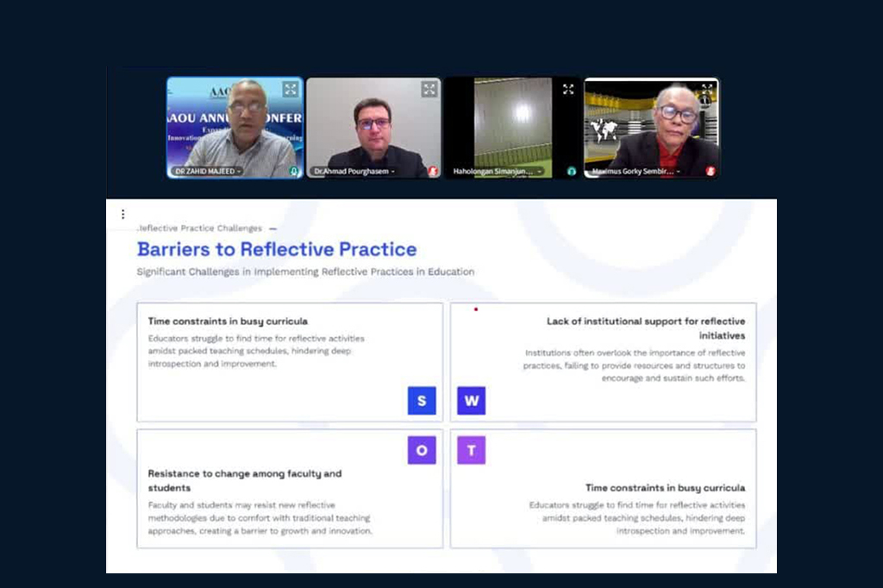Click Dr.Ahmad Pourghasem's muted microphone icon

[x=433, y=172]
